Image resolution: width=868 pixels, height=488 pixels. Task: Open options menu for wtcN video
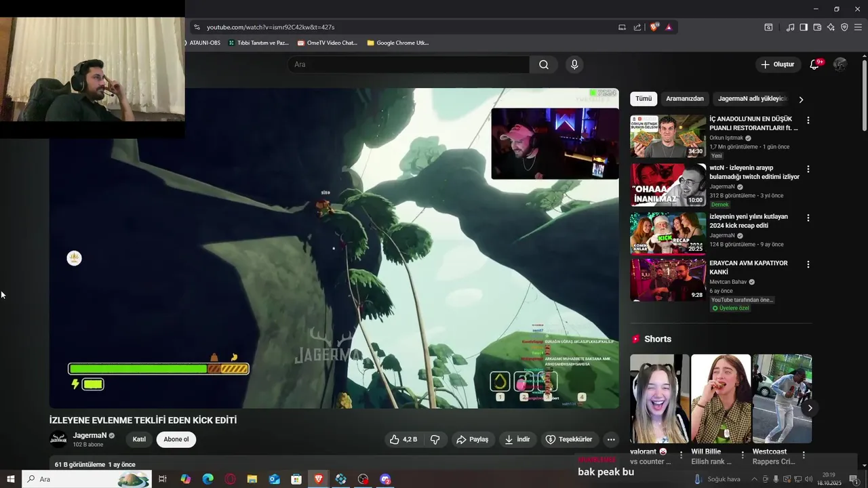[808, 169]
